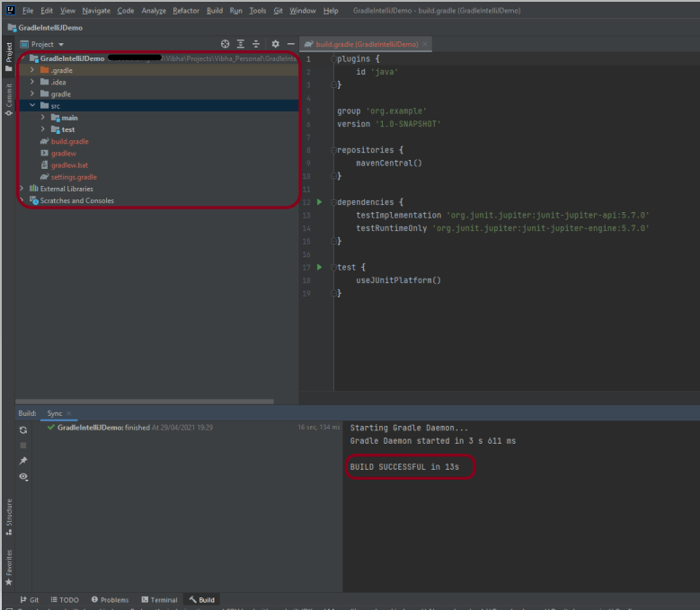Viewport: 700px width, 610px height.
Task: Open the Refactor menu
Action: click(x=186, y=10)
